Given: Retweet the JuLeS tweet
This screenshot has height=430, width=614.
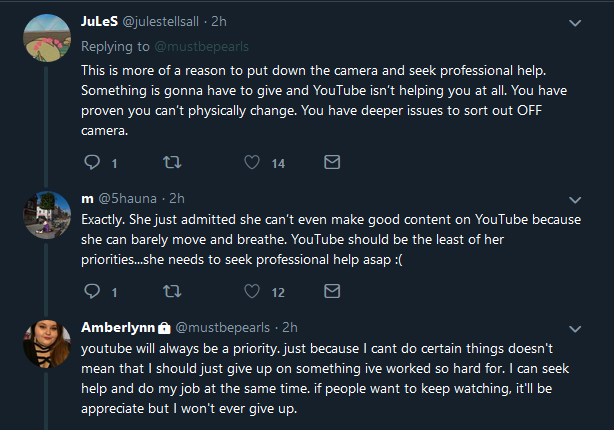Looking at the screenshot, I should pos(172,162).
